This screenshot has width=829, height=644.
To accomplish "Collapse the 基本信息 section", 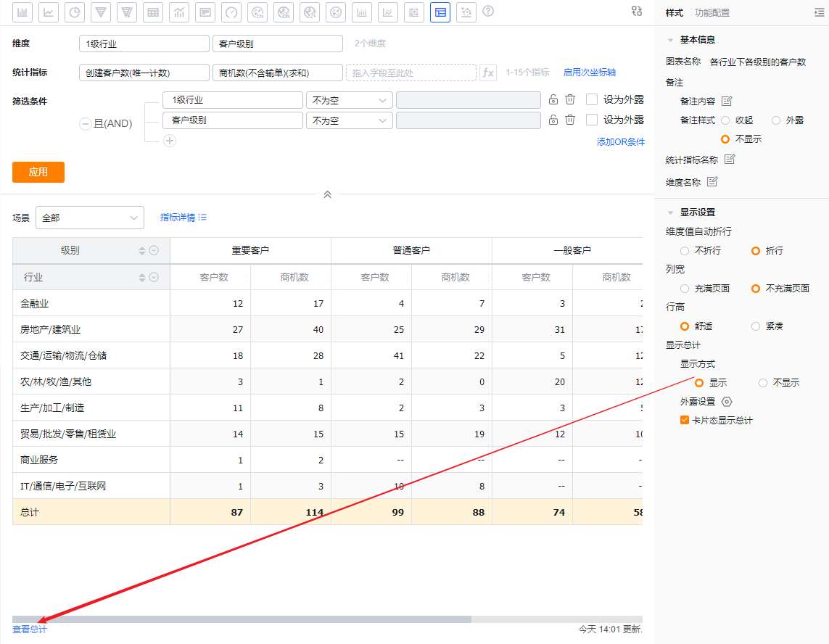I will click(670, 40).
